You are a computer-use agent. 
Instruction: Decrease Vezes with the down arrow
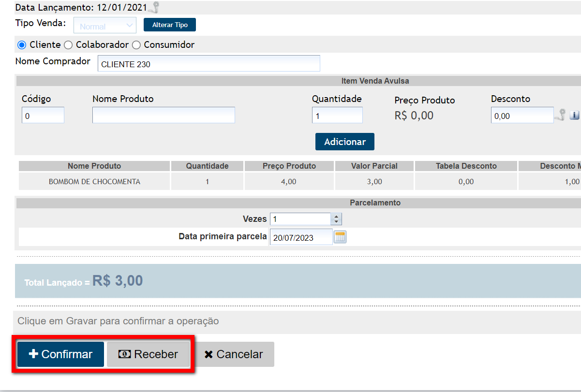click(336, 222)
